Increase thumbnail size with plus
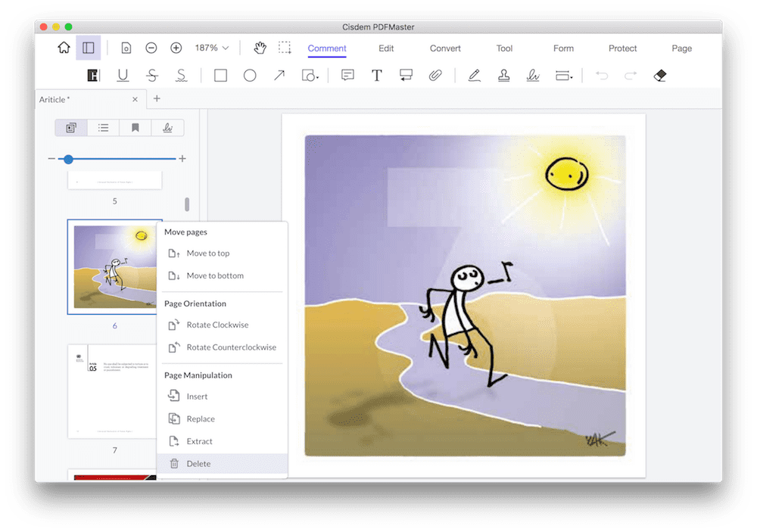This screenshot has height=532, width=757. (x=182, y=158)
